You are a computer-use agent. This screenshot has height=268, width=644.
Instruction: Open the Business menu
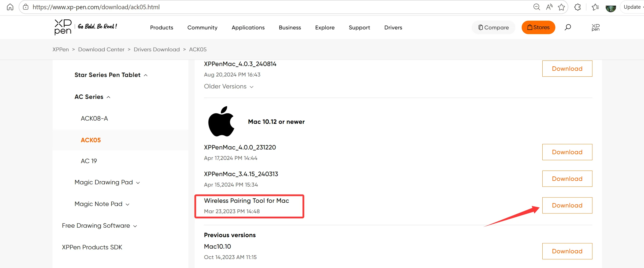290,27
